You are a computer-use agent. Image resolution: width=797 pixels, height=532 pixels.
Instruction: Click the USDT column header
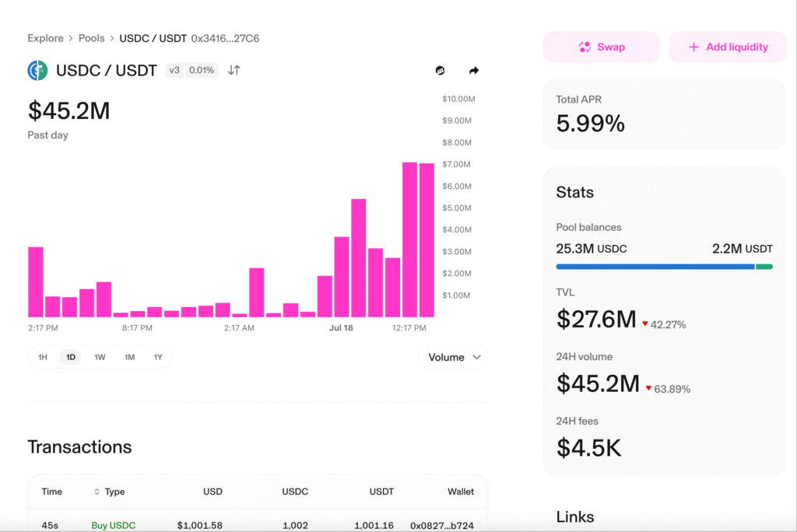[381, 492]
